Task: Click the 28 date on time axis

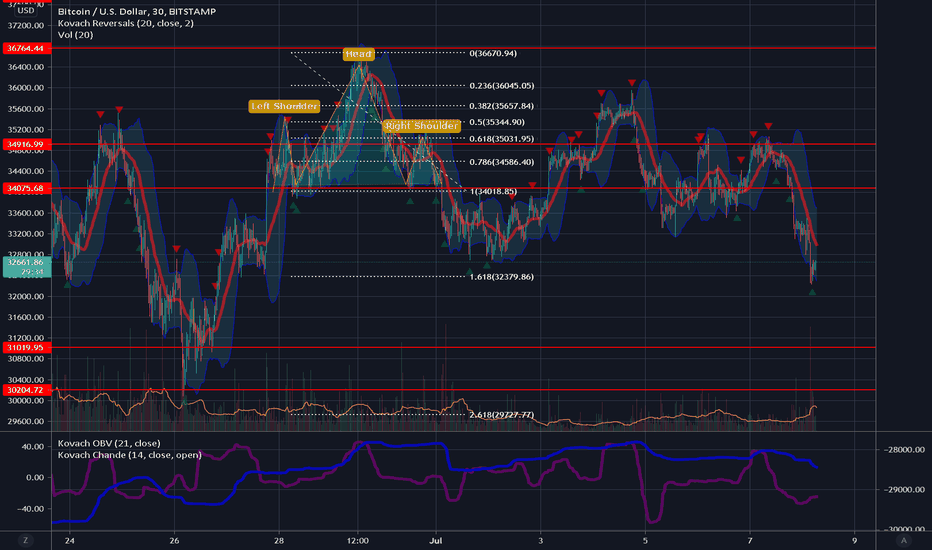Action: [x=279, y=540]
